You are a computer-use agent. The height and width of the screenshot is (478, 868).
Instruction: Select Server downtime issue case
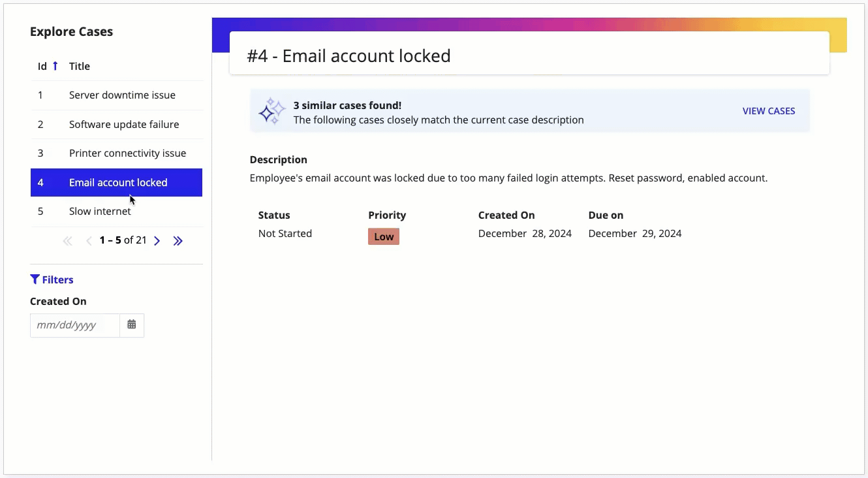(x=116, y=95)
